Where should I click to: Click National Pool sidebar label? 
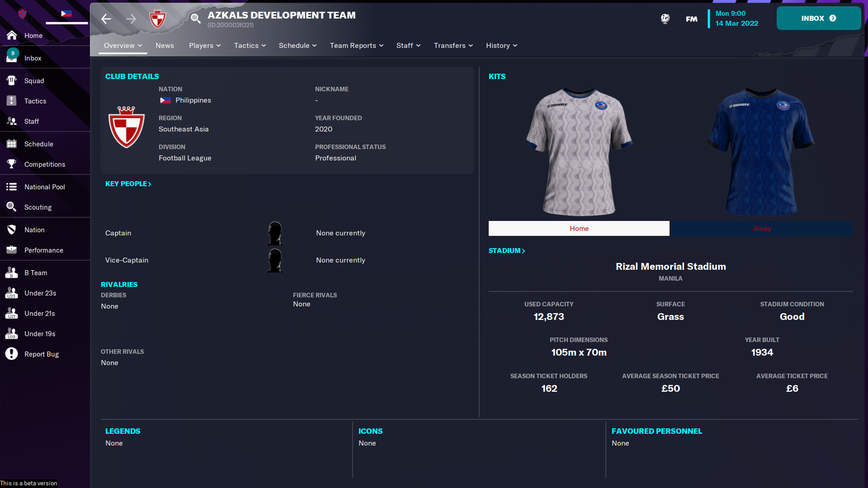[x=45, y=187]
